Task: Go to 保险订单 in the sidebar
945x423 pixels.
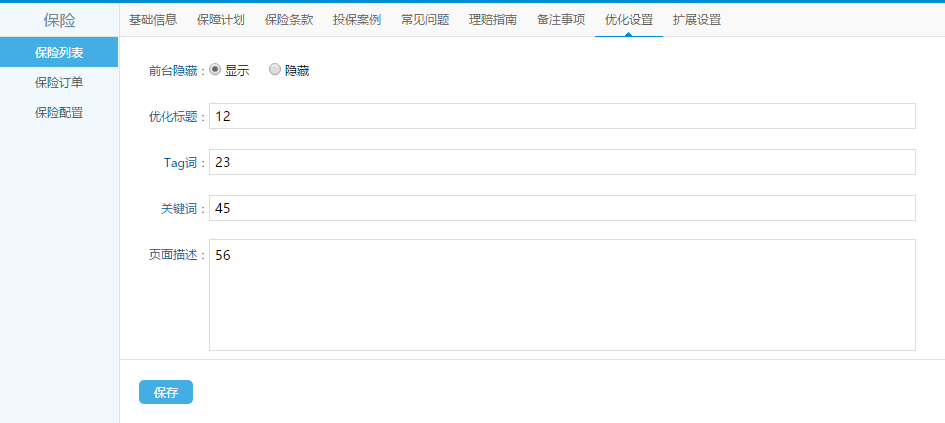Action: [x=59, y=82]
